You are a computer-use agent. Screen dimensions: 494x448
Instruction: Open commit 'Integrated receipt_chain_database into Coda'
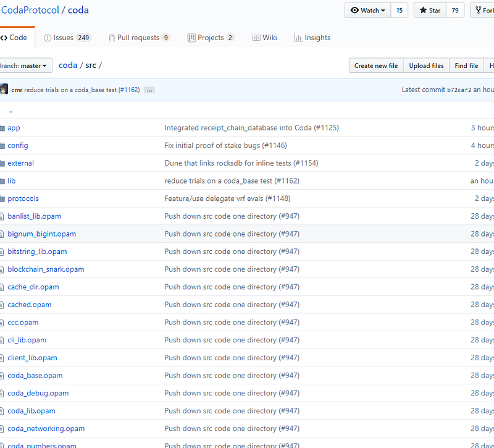[x=251, y=128]
